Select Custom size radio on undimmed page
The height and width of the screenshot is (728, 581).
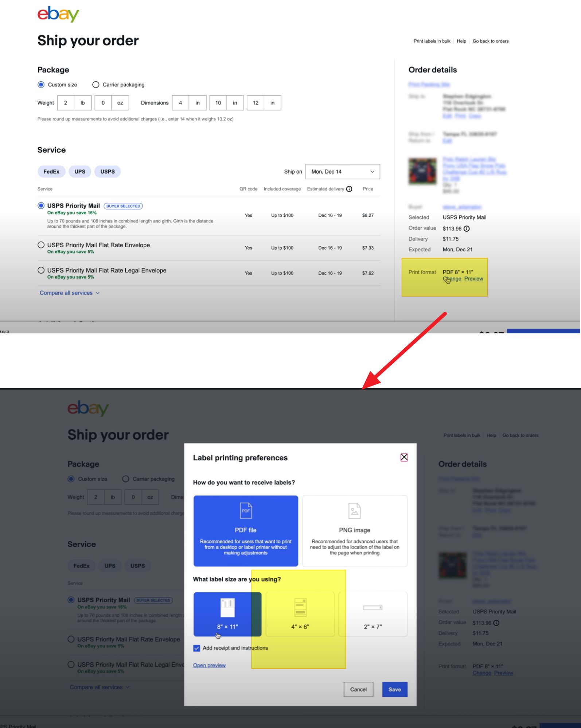coord(41,85)
